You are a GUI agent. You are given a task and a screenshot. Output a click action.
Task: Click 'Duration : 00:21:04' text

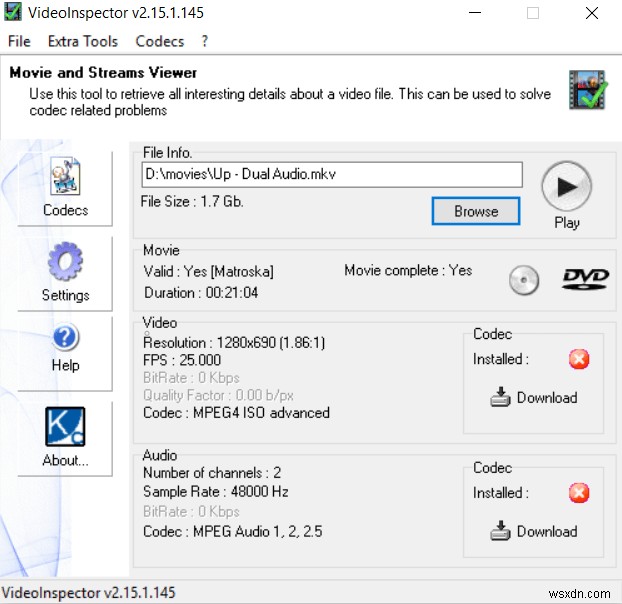[201, 293]
